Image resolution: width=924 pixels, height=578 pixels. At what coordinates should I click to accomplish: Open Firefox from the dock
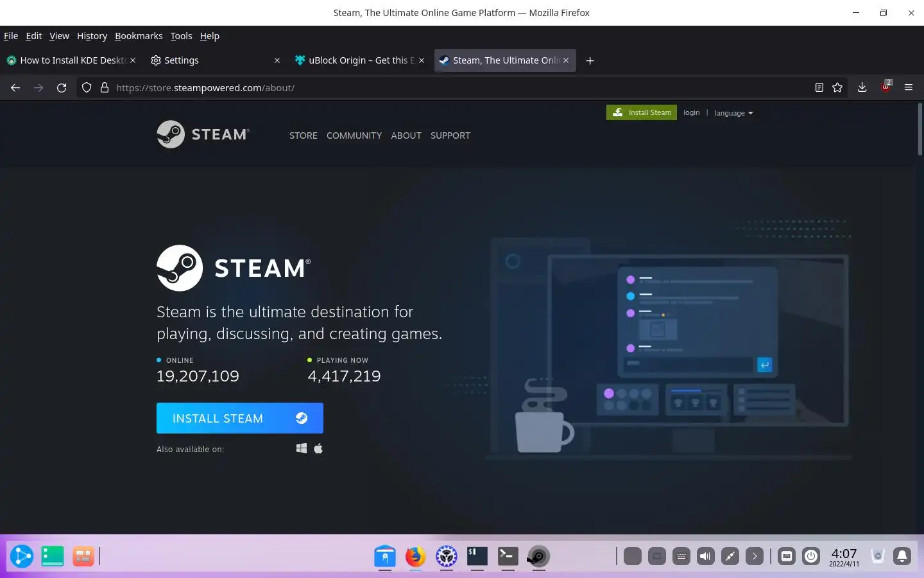tap(416, 556)
